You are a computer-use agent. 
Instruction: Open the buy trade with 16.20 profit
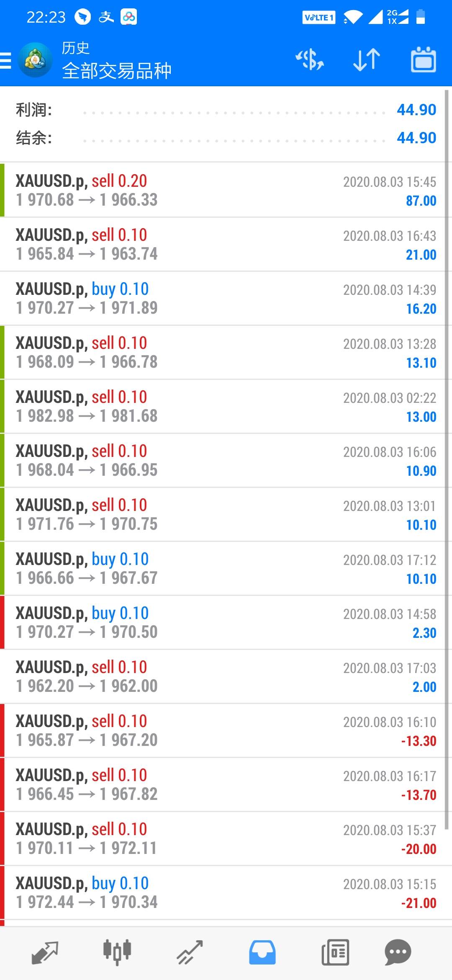point(226,298)
